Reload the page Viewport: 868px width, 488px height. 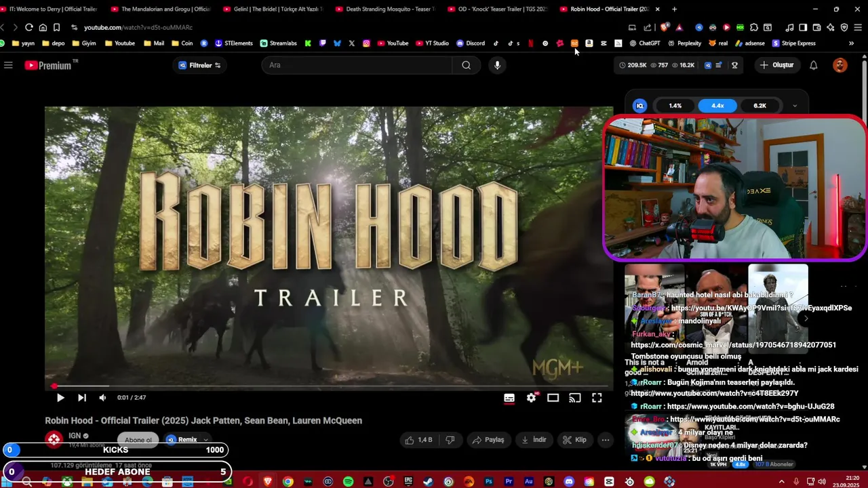point(28,27)
